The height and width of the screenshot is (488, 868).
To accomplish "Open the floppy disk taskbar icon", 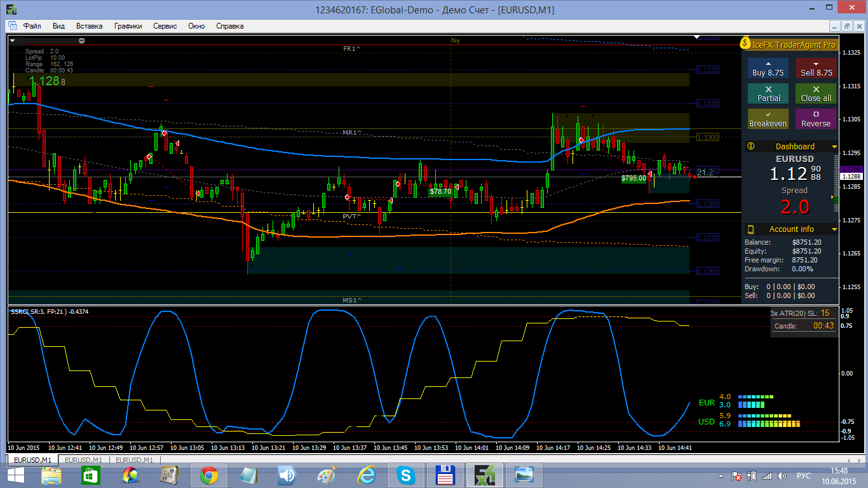I will [445, 475].
